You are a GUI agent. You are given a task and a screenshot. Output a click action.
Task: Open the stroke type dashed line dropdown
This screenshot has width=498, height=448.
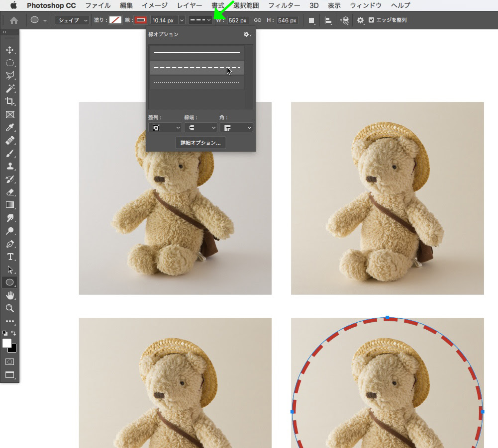tap(200, 20)
